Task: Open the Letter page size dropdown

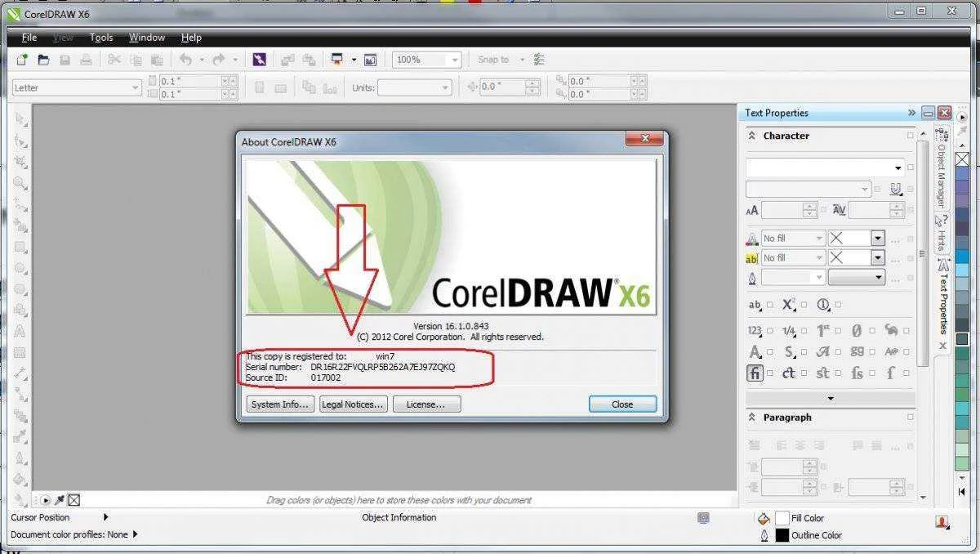Action: coord(136,87)
